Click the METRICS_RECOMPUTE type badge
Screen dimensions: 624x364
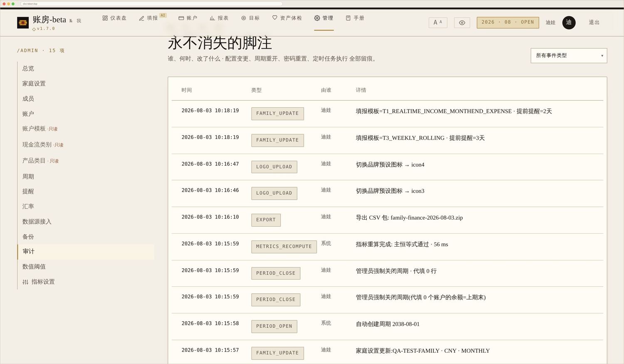[284, 246]
